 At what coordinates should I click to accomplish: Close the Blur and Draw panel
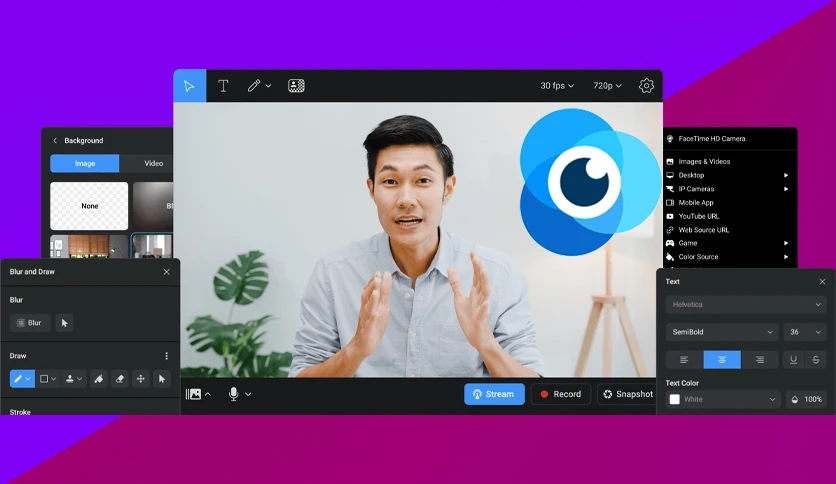(x=166, y=272)
